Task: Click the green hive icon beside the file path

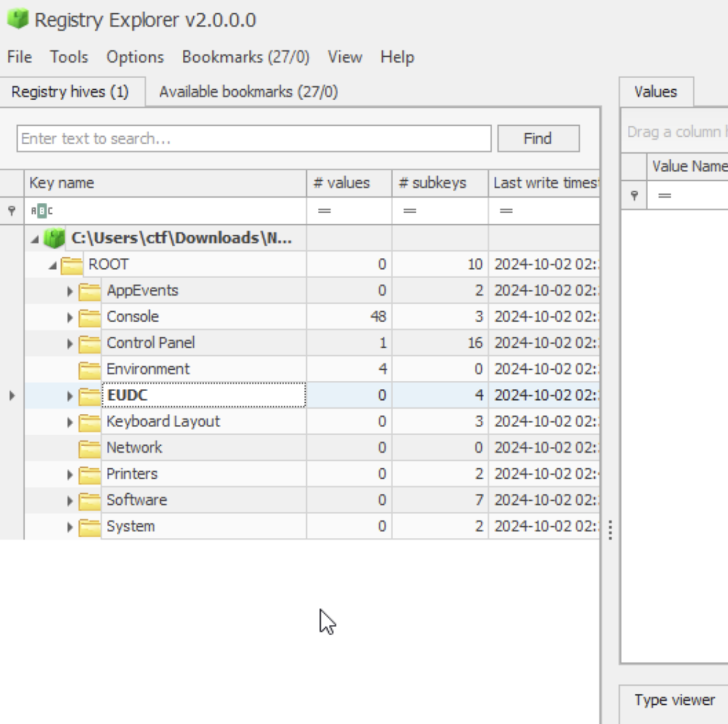Action: pos(54,238)
